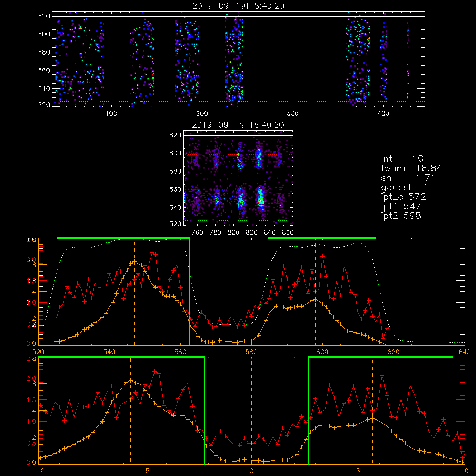Click the middle plot x-axis label 860
The height and width of the screenshot is (476, 476).
pyautogui.click(x=288, y=233)
